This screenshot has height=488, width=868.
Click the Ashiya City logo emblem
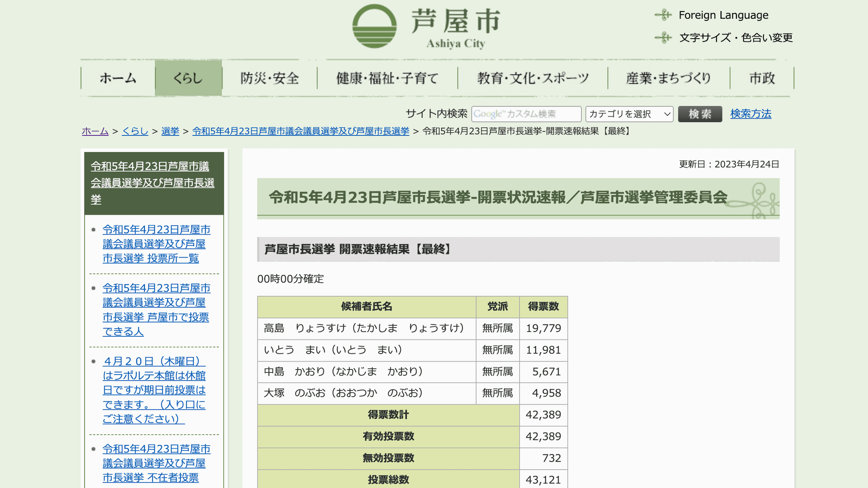[374, 26]
